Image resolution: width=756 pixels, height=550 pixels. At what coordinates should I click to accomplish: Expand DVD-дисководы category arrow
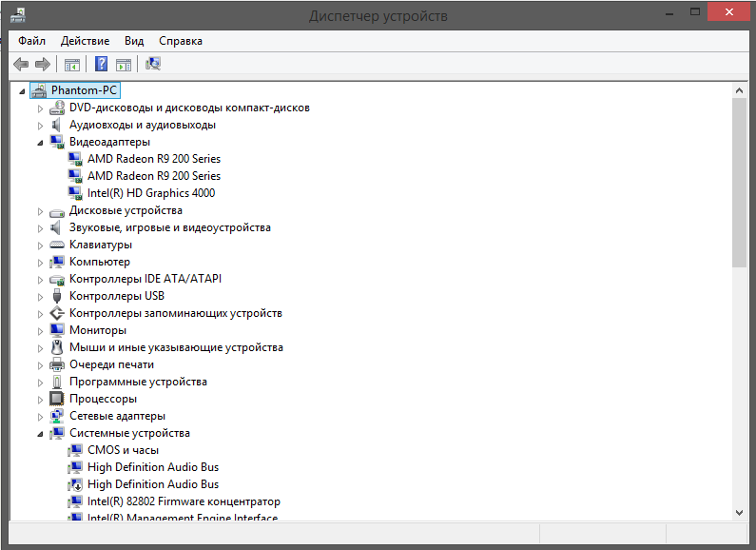[40, 108]
